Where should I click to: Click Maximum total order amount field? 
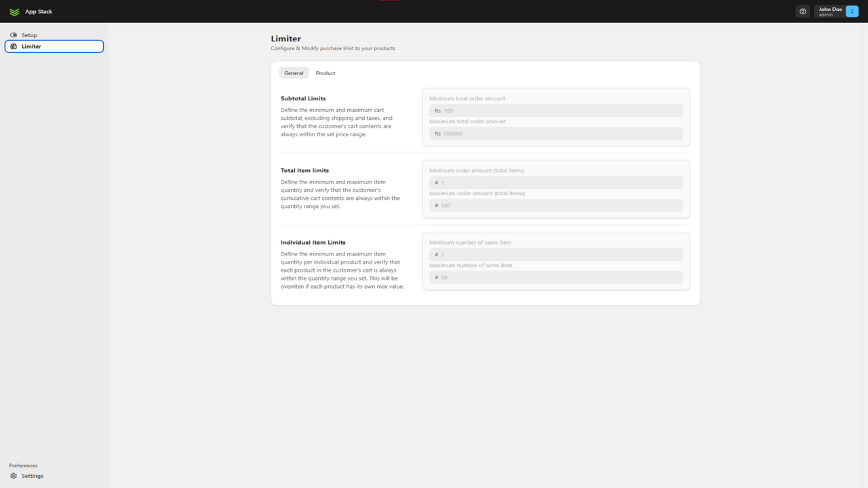(x=556, y=134)
